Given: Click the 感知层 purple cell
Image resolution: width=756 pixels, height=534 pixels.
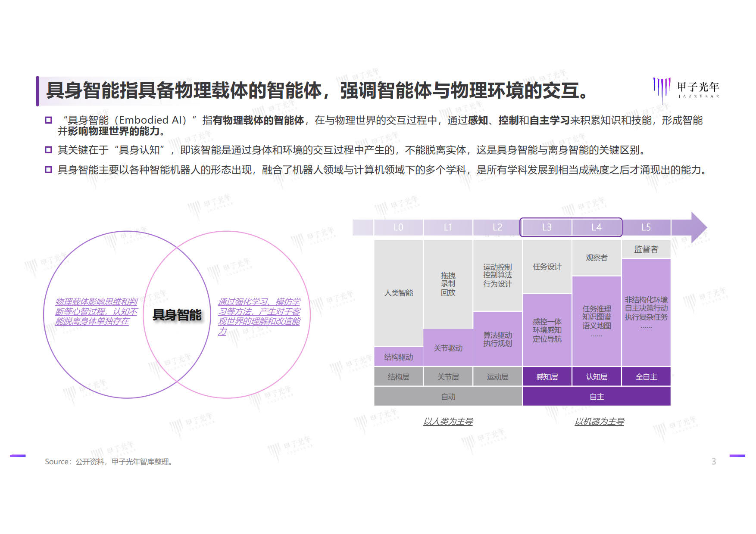Looking at the screenshot, I should coord(547,376).
